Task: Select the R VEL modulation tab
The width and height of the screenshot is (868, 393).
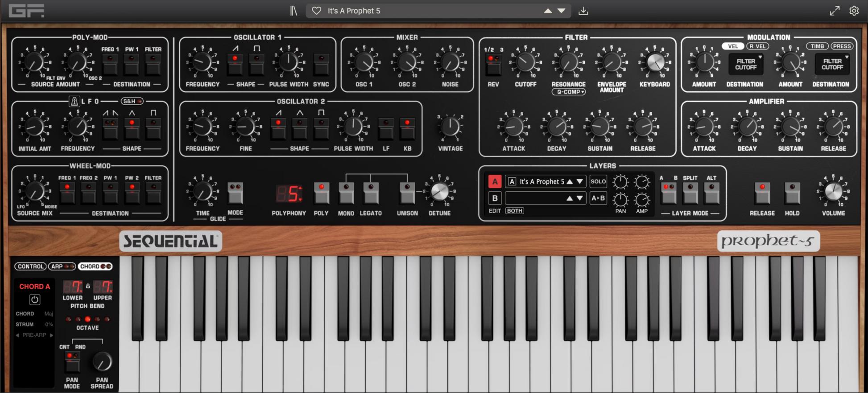Action: tap(758, 46)
